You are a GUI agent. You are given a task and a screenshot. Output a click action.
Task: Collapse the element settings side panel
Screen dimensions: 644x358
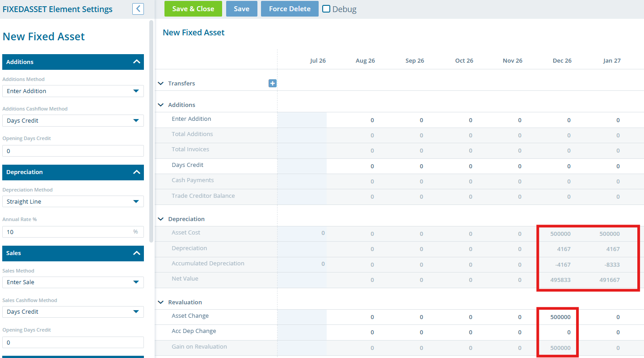(138, 9)
